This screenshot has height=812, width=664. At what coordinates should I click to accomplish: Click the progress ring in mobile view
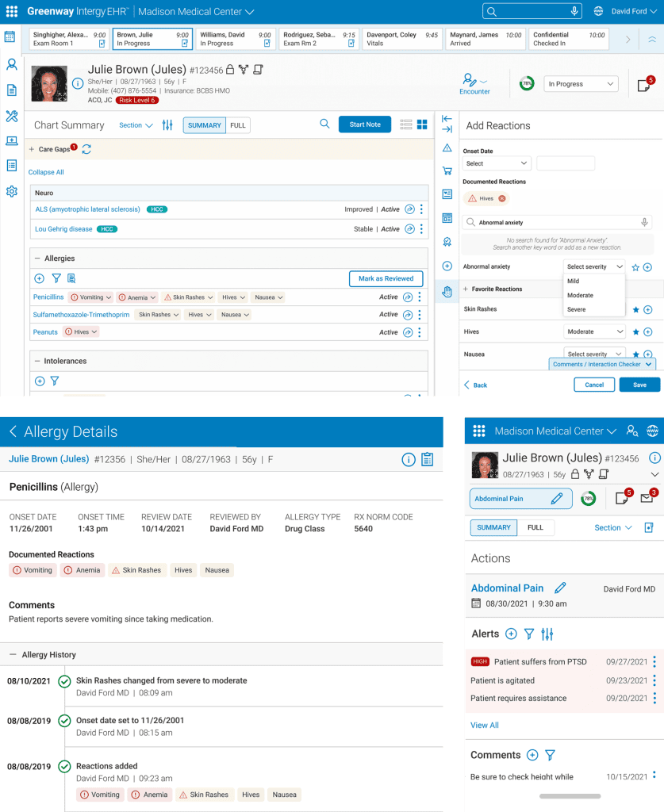589,498
